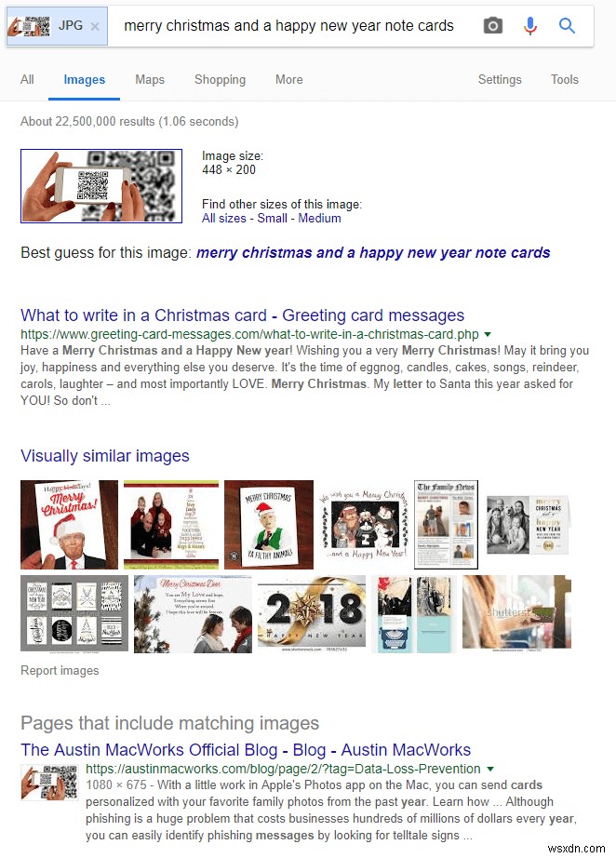Expand the greeting-card-messages URL dropdown arrow
This screenshot has width=616, height=858.
(x=488, y=334)
